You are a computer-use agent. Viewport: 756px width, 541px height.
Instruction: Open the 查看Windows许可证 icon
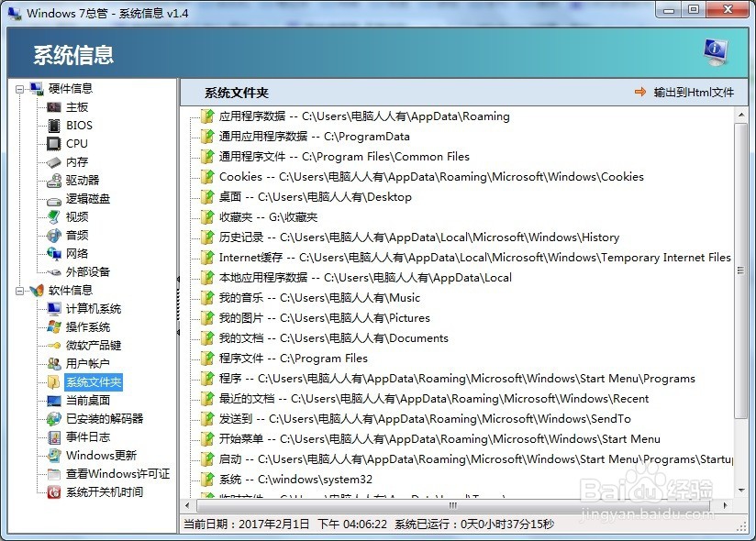tap(54, 474)
